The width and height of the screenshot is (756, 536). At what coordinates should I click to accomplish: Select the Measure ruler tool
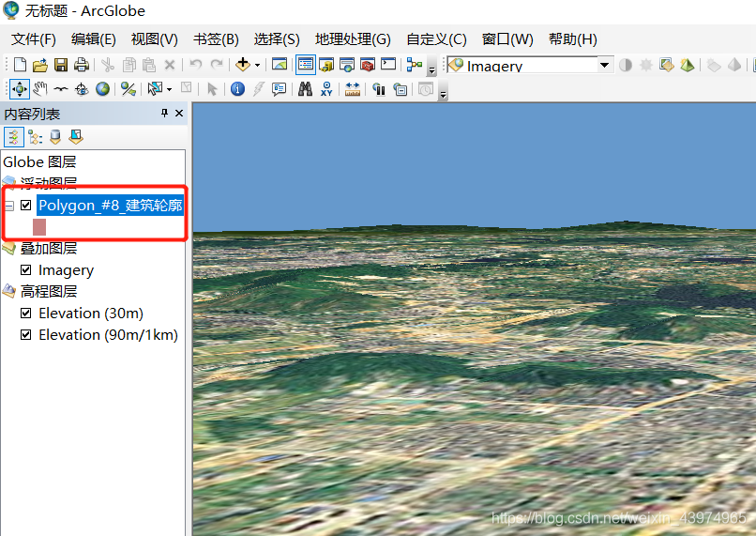353,89
